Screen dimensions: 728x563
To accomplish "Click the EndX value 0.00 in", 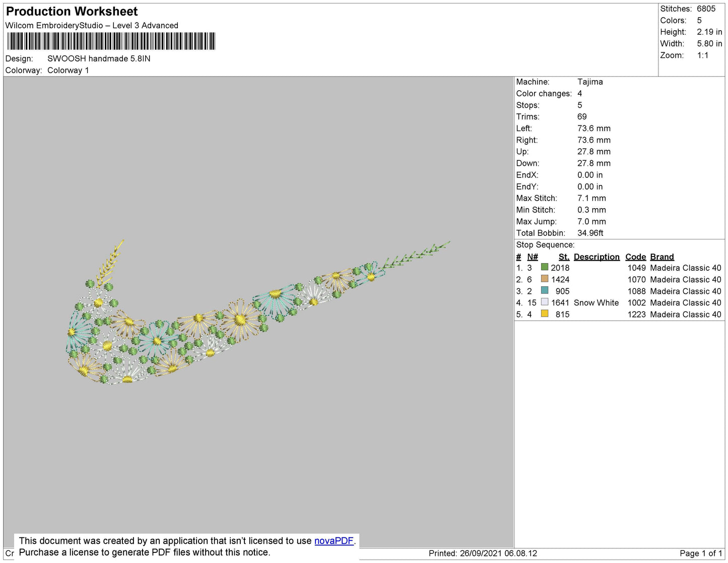I will coord(590,175).
